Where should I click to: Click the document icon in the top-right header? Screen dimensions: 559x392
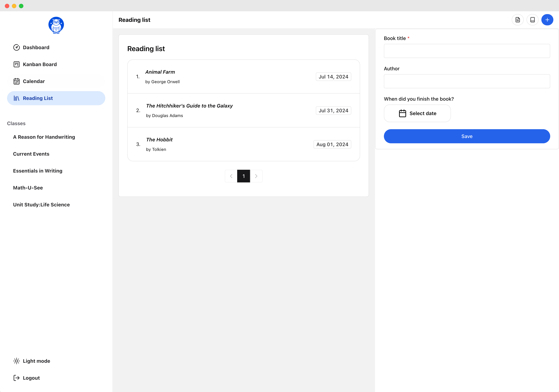tap(518, 20)
